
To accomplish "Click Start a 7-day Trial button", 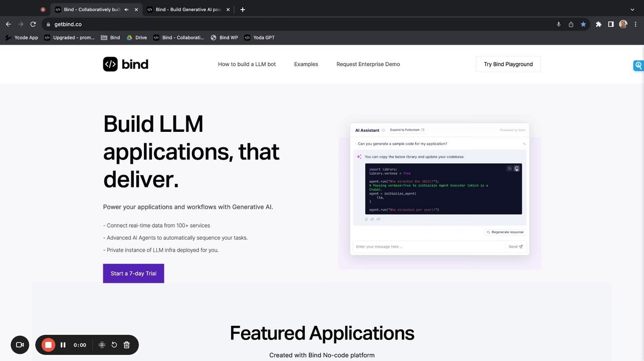I will click(133, 273).
